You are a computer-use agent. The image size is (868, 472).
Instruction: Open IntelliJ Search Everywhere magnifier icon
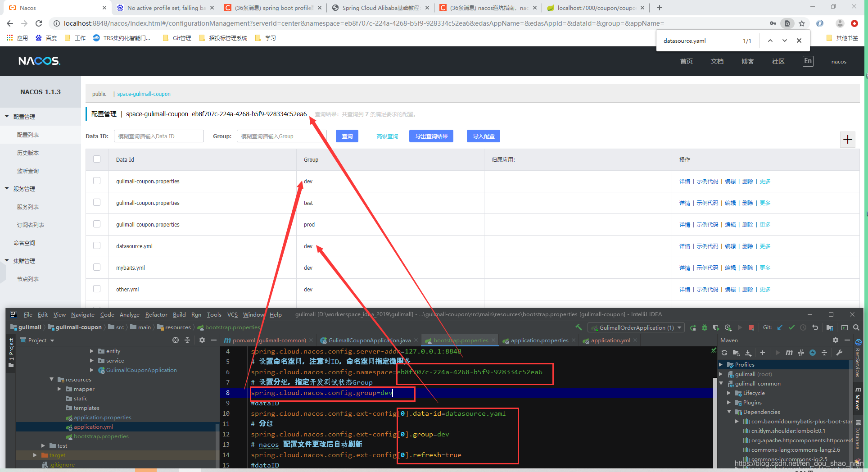click(856, 327)
